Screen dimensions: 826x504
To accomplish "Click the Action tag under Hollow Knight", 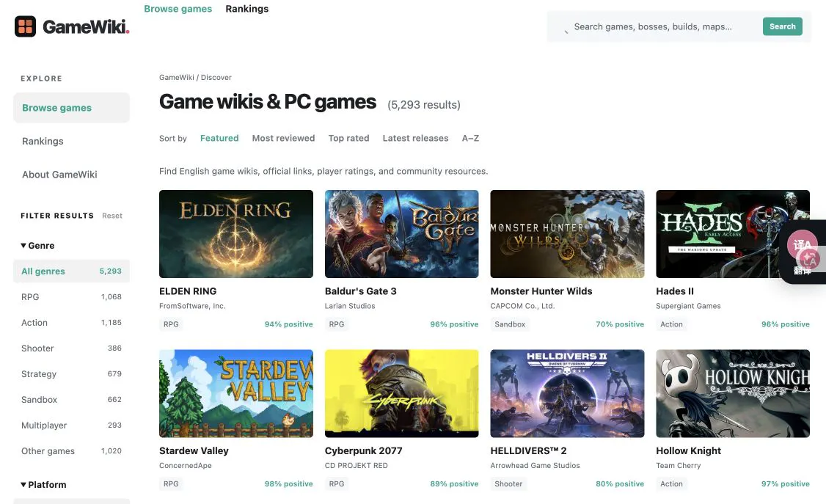I will (672, 484).
